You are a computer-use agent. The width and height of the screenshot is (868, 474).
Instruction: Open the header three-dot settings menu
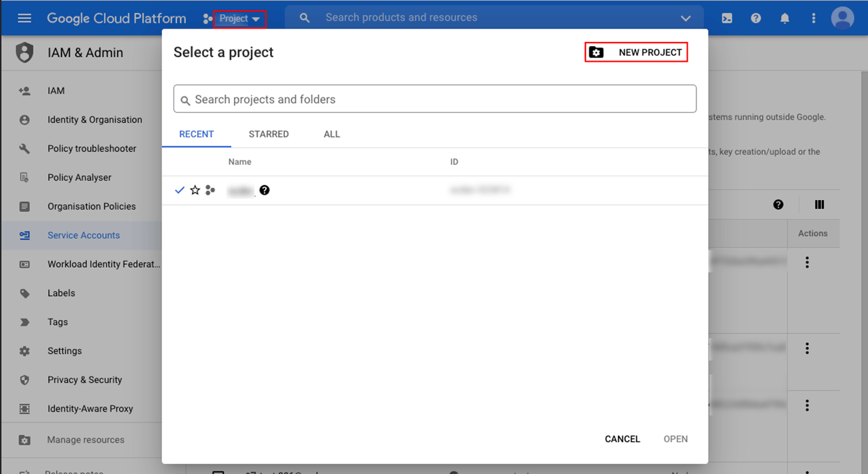click(814, 18)
